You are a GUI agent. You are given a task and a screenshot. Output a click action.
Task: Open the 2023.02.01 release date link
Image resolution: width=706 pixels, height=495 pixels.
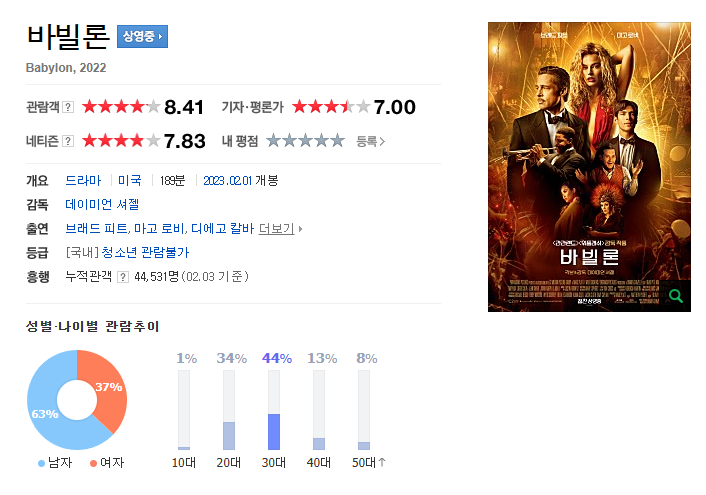227,181
